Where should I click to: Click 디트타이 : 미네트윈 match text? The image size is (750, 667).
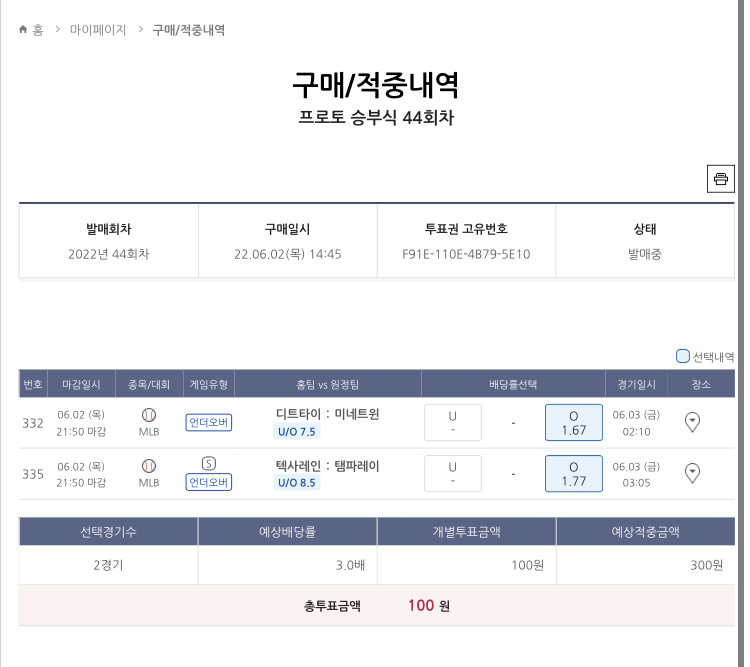pyautogui.click(x=328, y=413)
